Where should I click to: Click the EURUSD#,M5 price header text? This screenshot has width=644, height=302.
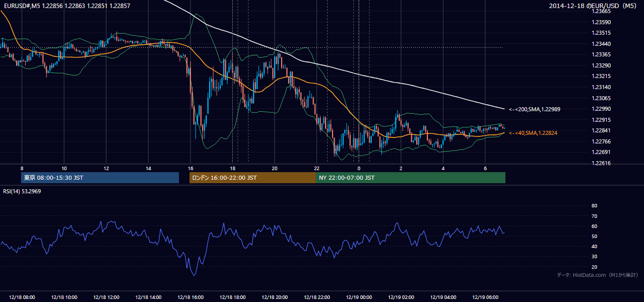[x=66, y=6]
